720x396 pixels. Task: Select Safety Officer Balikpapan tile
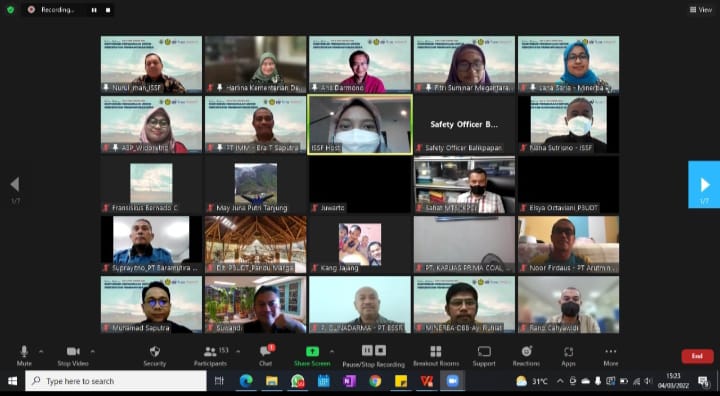(x=464, y=124)
